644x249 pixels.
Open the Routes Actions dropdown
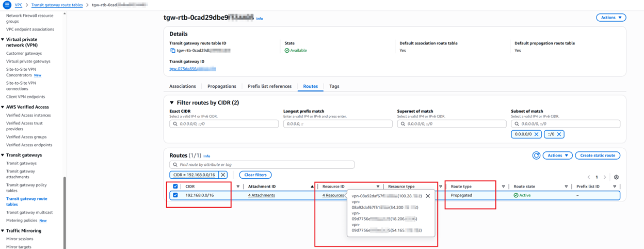coord(558,155)
